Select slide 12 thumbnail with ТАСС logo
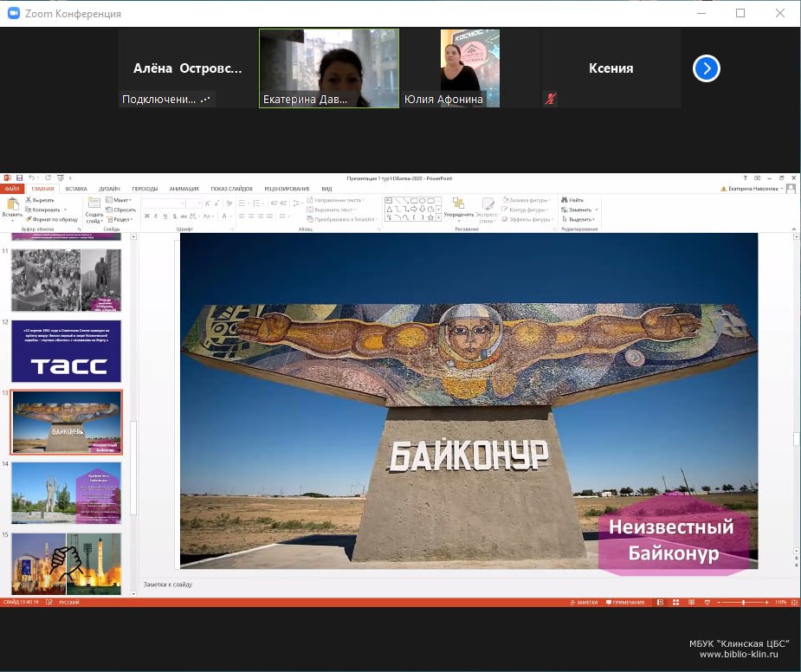This screenshot has height=672, width=801. [67, 351]
